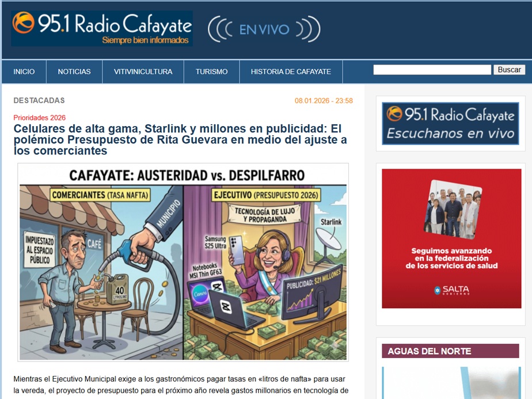Click the 95.1 Radio Cafayate header logo
The image size is (532, 399).
(102, 28)
